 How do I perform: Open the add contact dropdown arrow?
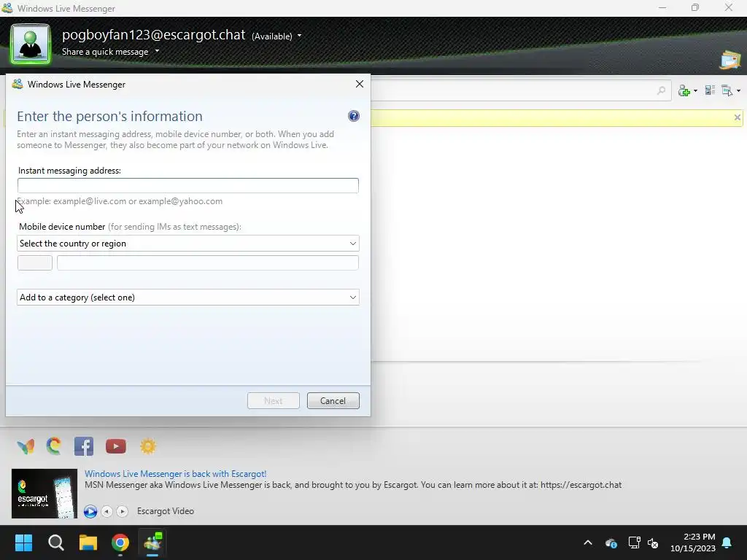pos(695,90)
